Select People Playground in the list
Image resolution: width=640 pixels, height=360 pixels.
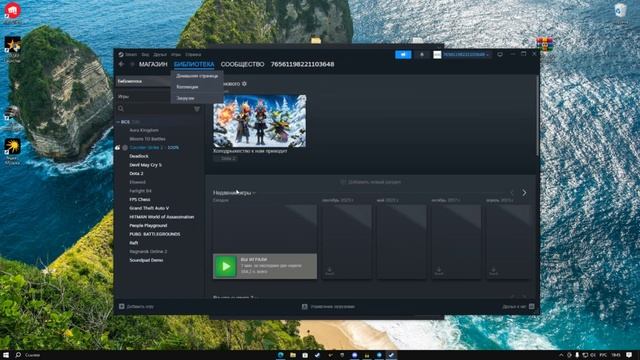[148, 225]
